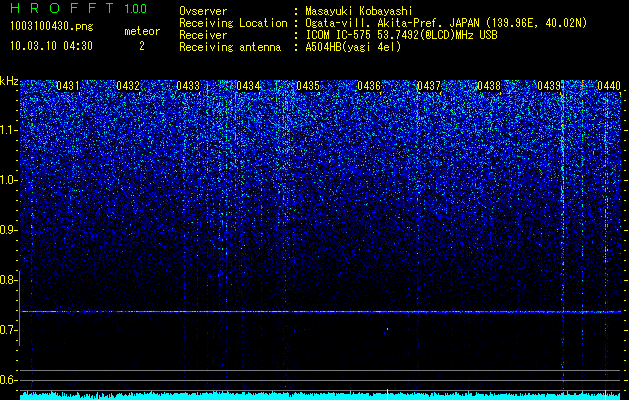Click the 0437 time marker
This screenshot has width=629, height=400.
429,86
